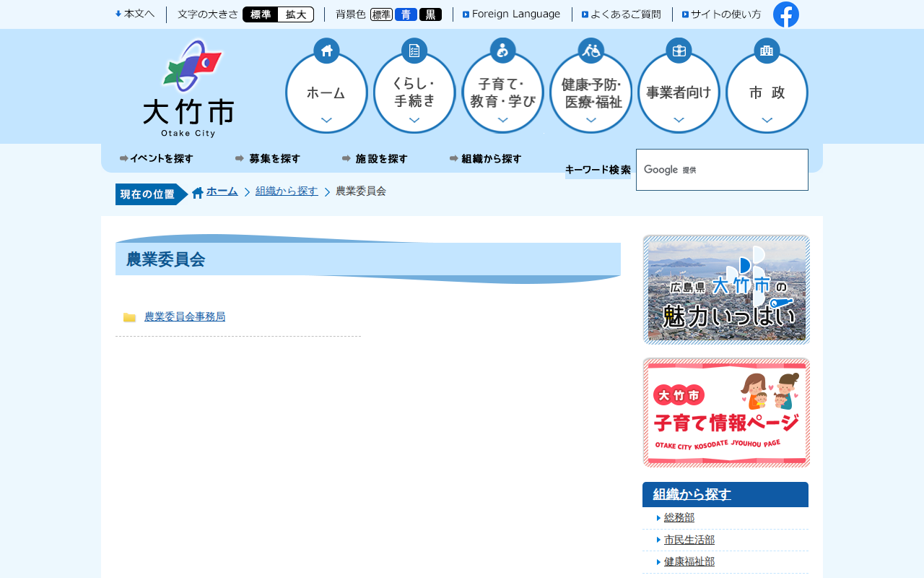Click the briefcase icon above 事業者向け
The height and width of the screenshot is (578, 924).
(679, 51)
